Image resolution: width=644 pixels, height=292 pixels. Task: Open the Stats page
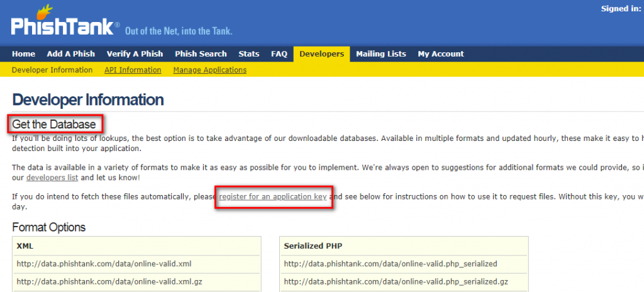249,54
